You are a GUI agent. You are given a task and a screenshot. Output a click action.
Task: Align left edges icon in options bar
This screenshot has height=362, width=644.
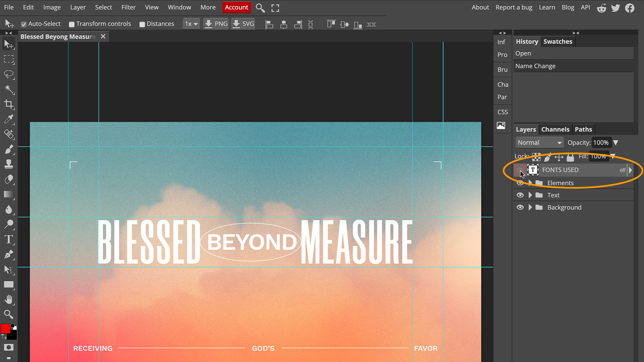(x=269, y=24)
